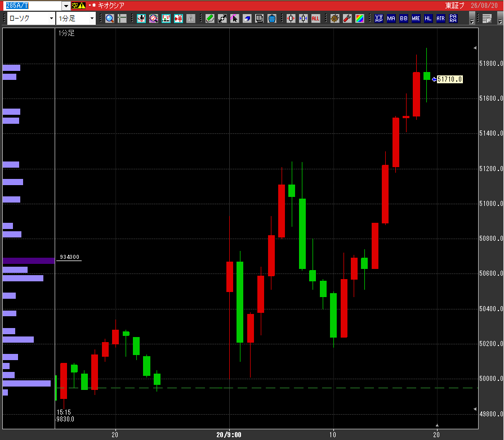Toggle the ATR indicator

pos(440,19)
